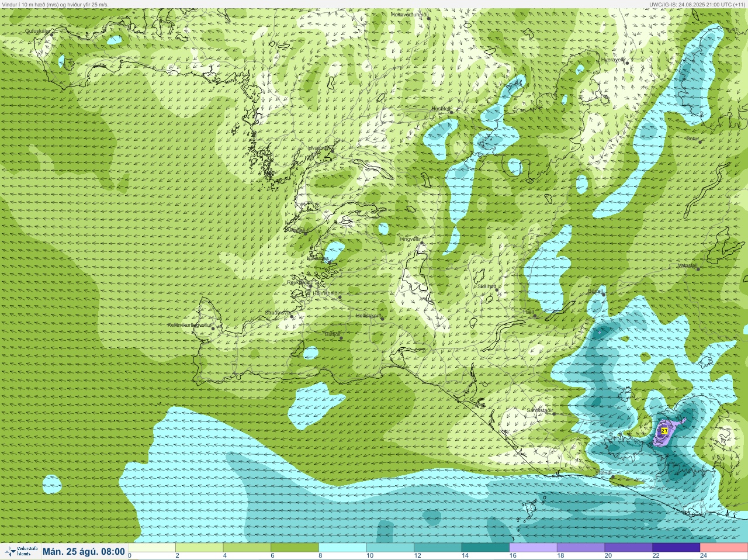
Task: Select the Búrfell station dot
Action: (604, 294)
